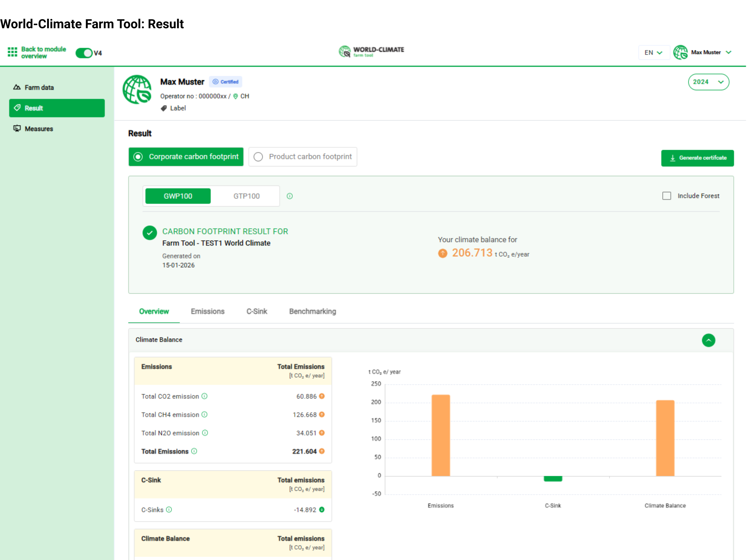The height and width of the screenshot is (560, 747).
Task: Click the World-Climate farm tool logo
Action: (372, 52)
